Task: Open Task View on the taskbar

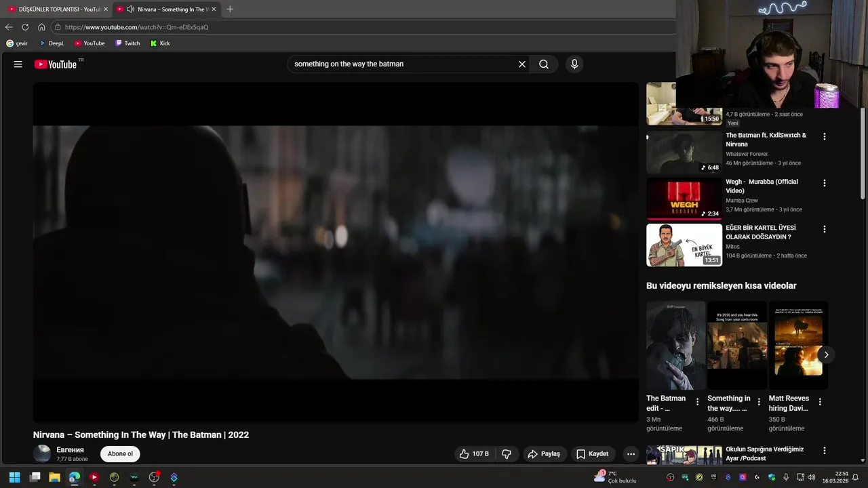Action: 35,477
